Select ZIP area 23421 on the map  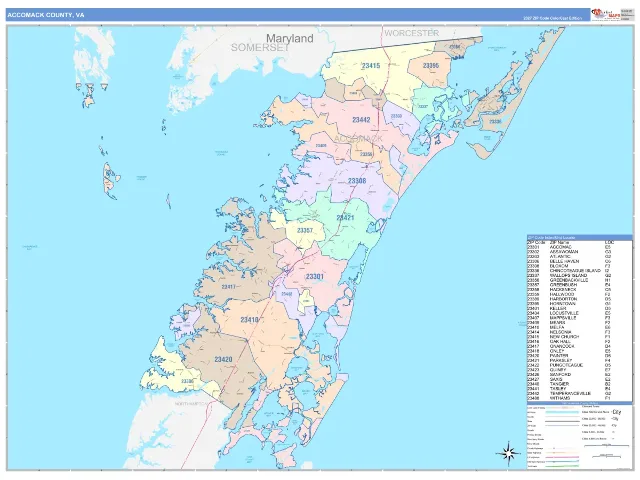coord(345,218)
